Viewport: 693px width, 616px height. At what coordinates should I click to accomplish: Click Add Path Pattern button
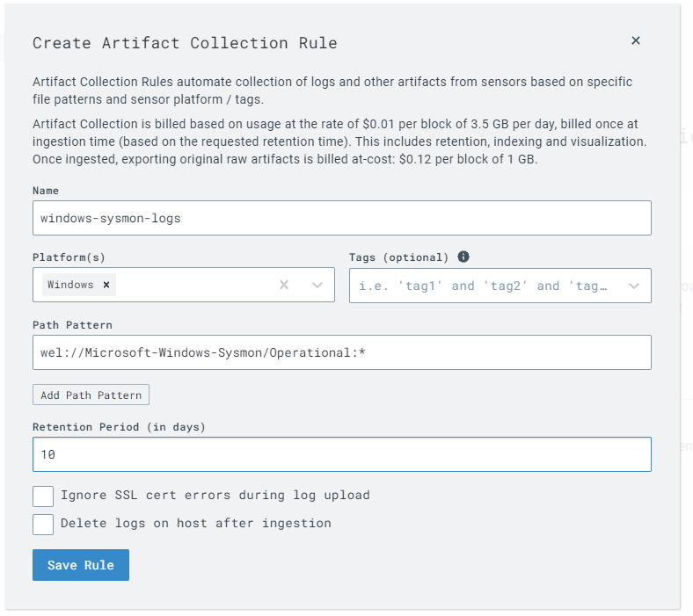pyautogui.click(x=91, y=395)
